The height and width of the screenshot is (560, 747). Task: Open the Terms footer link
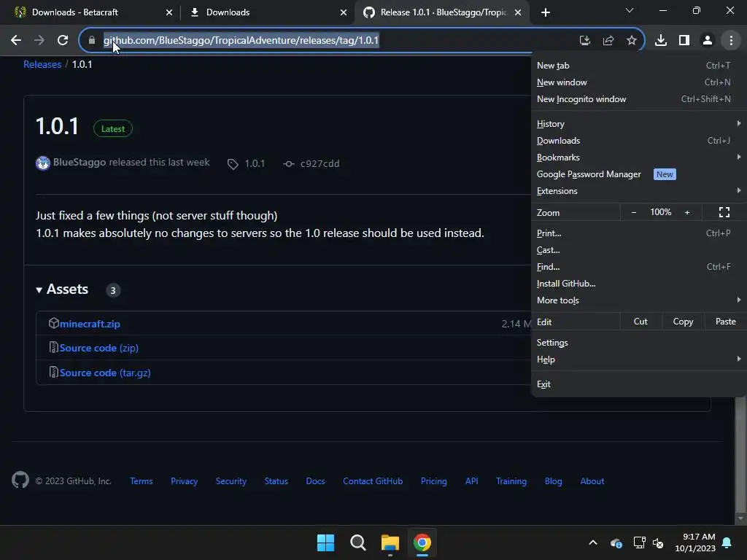pos(142,481)
